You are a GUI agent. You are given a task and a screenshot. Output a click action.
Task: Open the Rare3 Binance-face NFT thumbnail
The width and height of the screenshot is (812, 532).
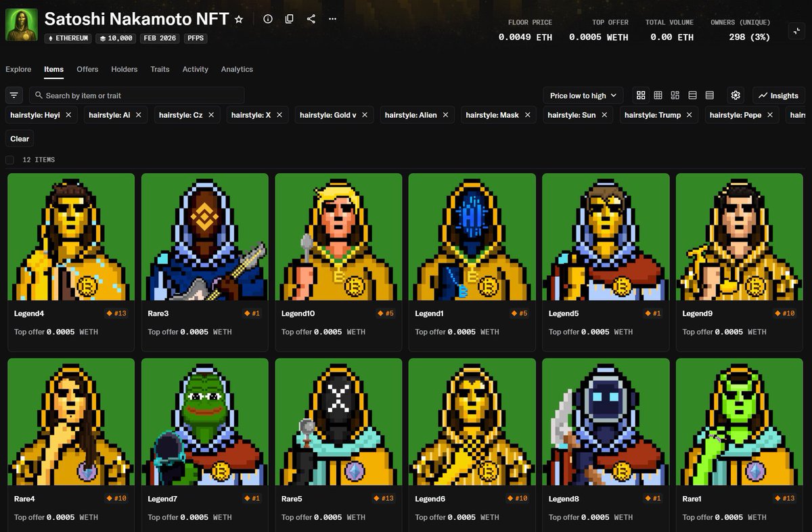click(x=204, y=237)
